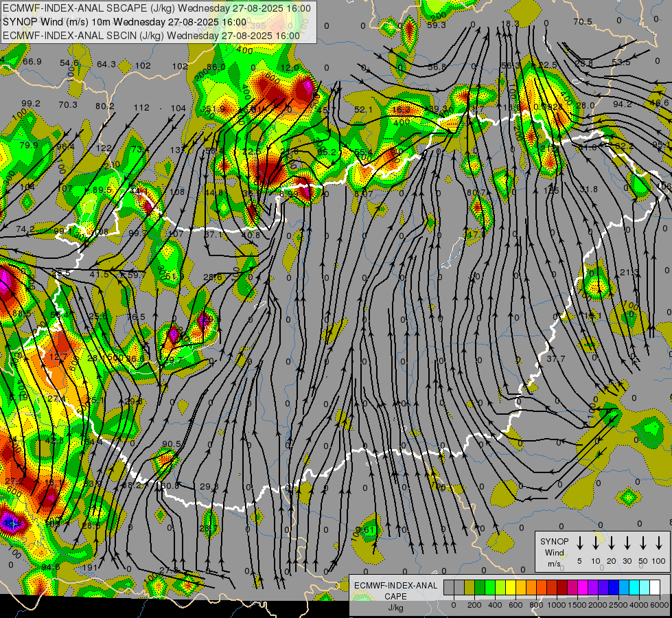The image size is (672, 618).
Task: Select the bright magenta CAPE legend swatch
Action: coord(583,588)
